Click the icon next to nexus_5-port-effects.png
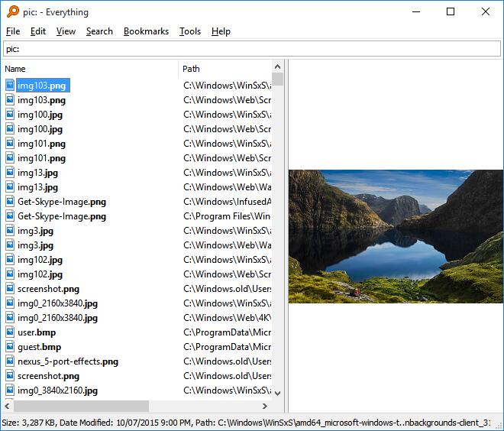504x431 pixels. [10, 361]
